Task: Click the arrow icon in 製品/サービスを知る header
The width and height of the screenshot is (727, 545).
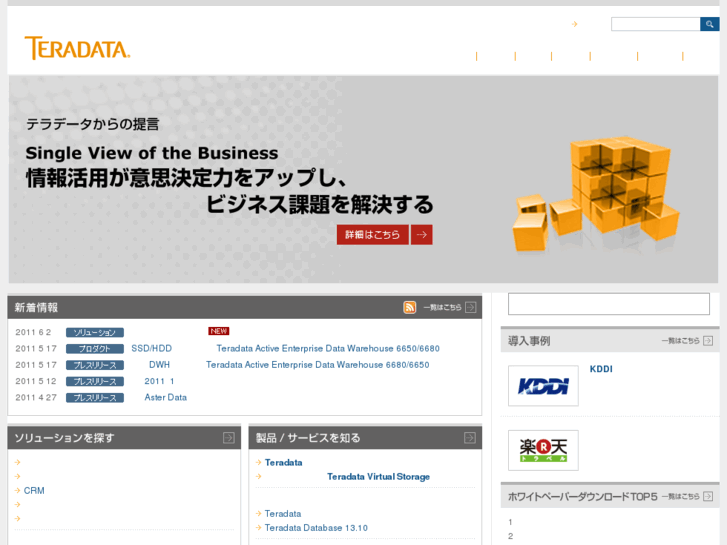Action: [470, 437]
